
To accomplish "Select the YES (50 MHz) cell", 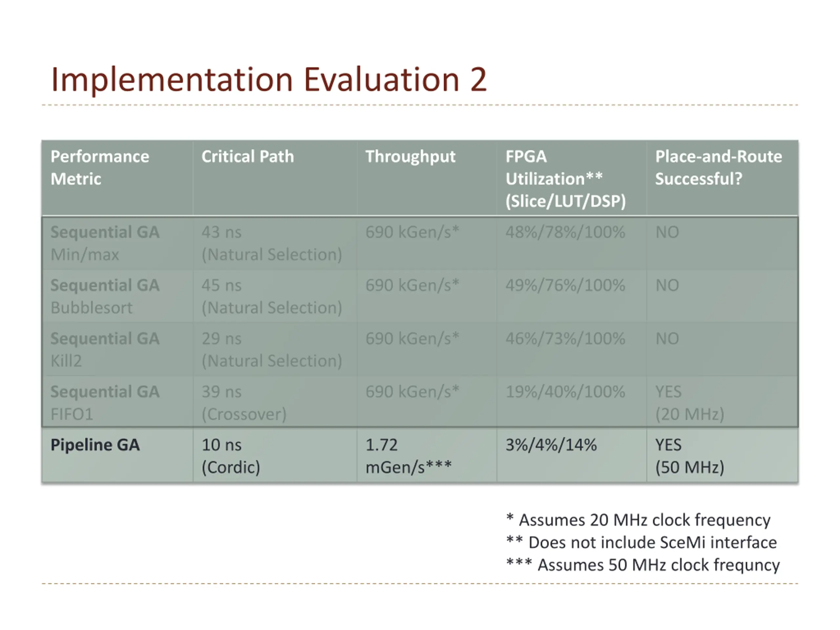I will pyautogui.click(x=689, y=456).
